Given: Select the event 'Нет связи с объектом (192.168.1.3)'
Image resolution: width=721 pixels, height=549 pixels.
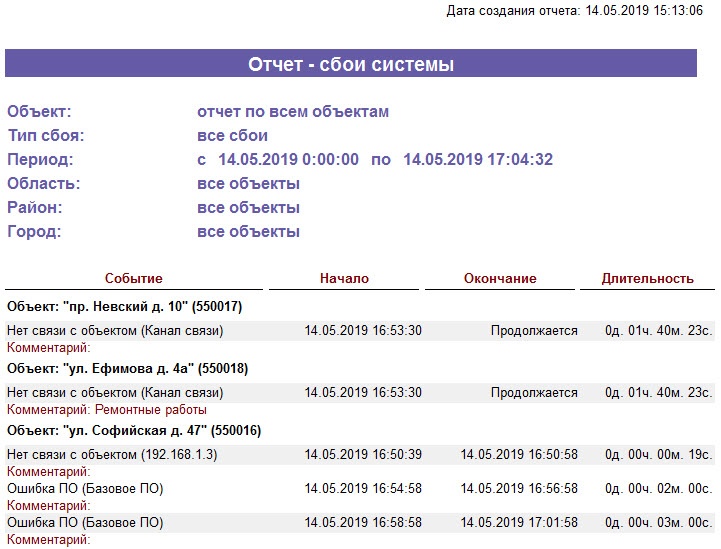Looking at the screenshot, I should [112, 454].
